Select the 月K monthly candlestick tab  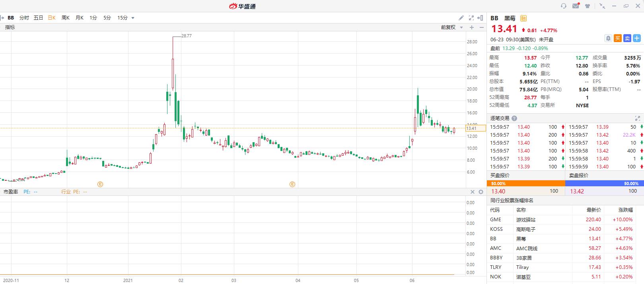80,18
